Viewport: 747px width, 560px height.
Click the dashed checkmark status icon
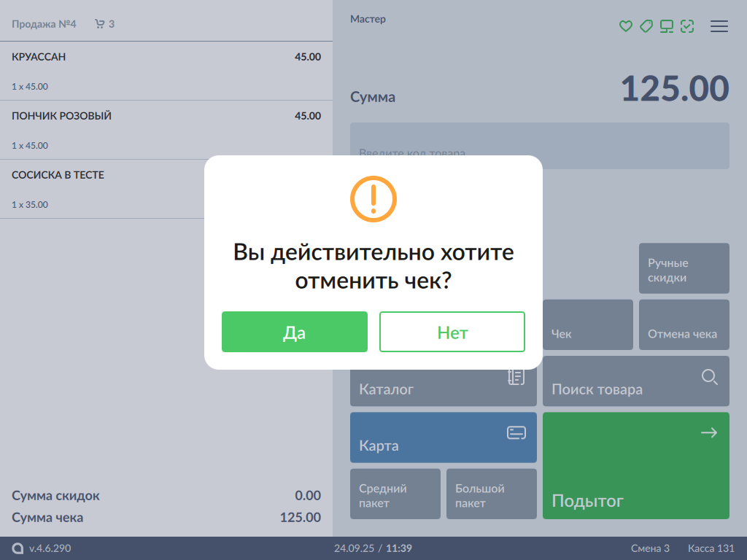(x=686, y=26)
